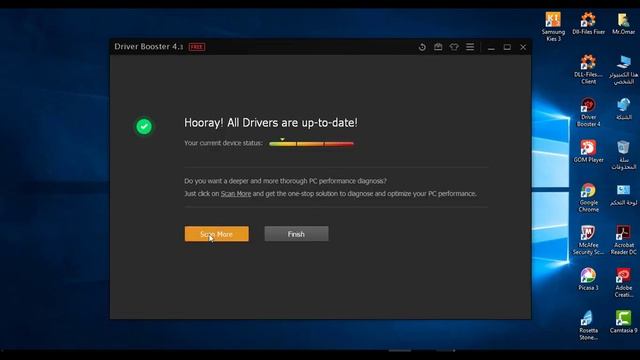The width and height of the screenshot is (640, 360).
Task: Open Camtasia 9 desktop icon
Action: coord(623,322)
